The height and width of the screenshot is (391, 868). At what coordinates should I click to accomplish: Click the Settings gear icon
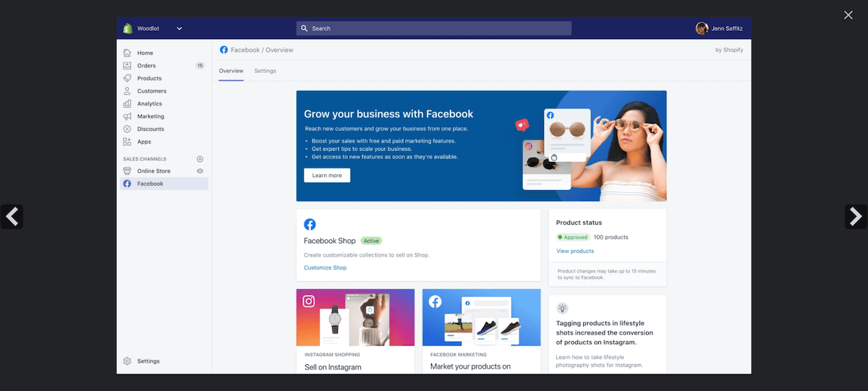(127, 361)
